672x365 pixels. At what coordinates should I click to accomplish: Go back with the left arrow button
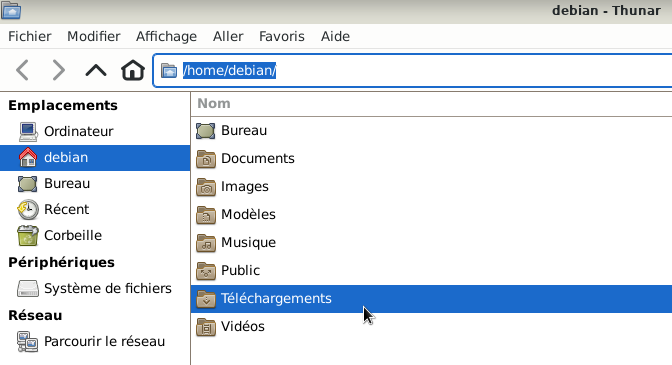click(22, 70)
